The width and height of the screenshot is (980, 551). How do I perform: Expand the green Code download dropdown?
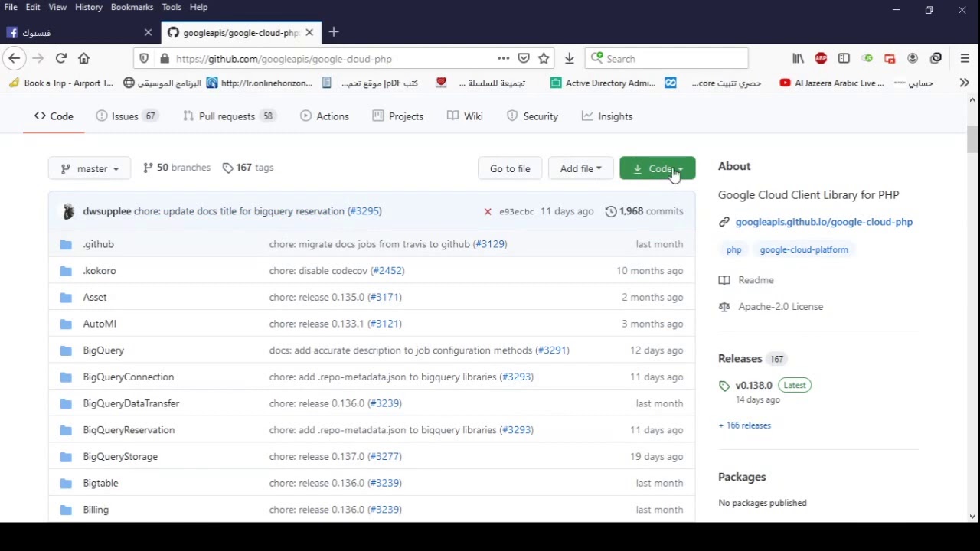point(658,168)
